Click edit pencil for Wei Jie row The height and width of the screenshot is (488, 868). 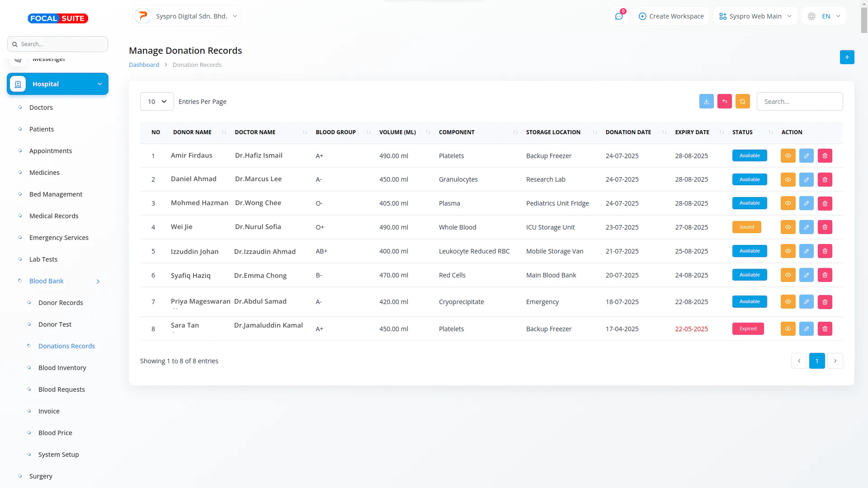(x=806, y=227)
